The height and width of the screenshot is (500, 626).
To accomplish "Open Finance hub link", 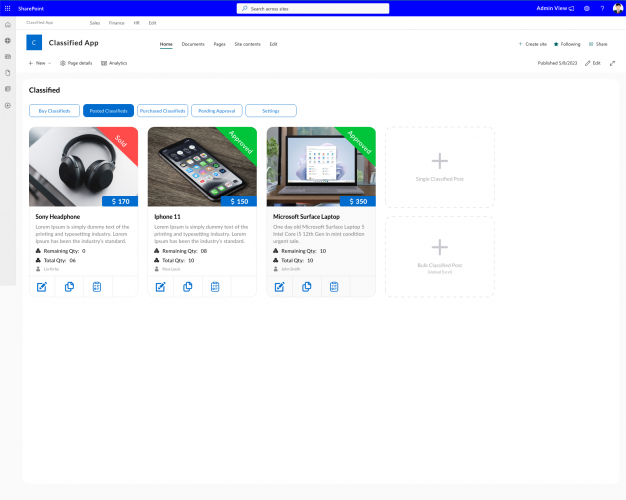I will coord(117,23).
